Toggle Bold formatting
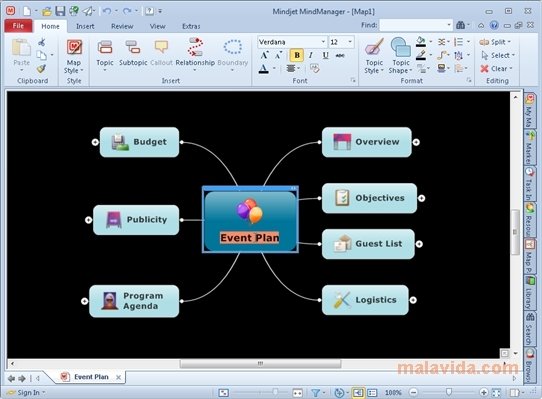The image size is (542, 399). click(x=297, y=55)
